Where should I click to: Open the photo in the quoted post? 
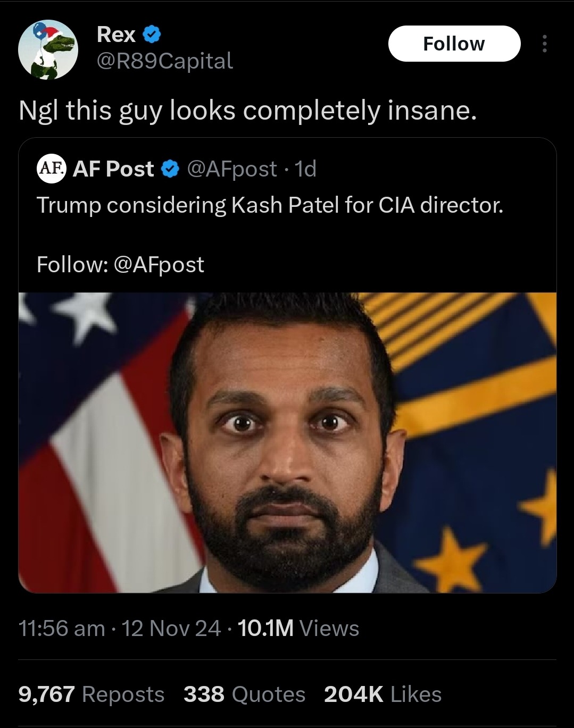[287, 442]
